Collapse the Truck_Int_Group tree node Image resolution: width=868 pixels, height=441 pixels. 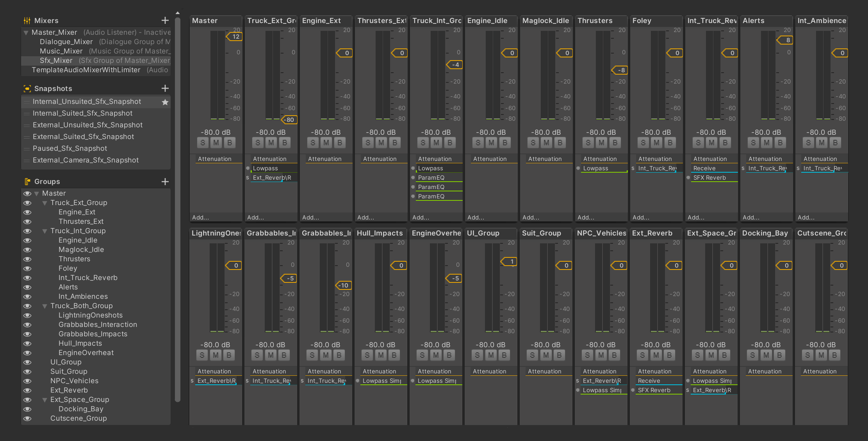pyautogui.click(x=45, y=231)
